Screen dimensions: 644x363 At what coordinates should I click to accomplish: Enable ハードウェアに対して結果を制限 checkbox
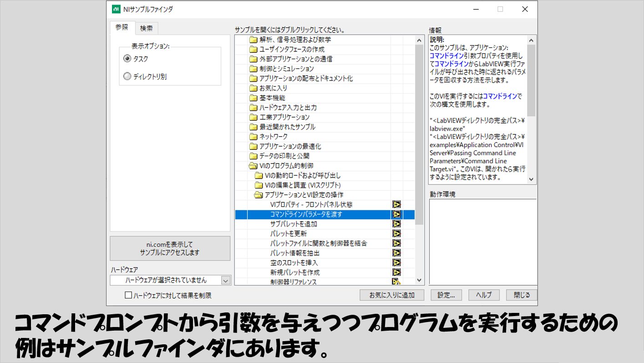click(x=128, y=295)
